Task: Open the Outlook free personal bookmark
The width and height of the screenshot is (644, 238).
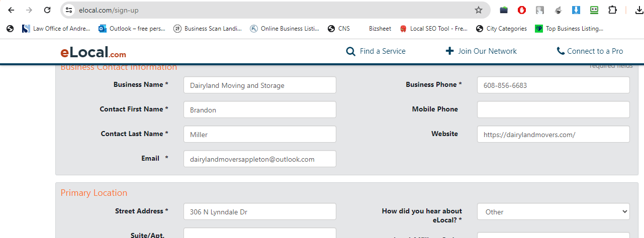Action: pos(132,29)
